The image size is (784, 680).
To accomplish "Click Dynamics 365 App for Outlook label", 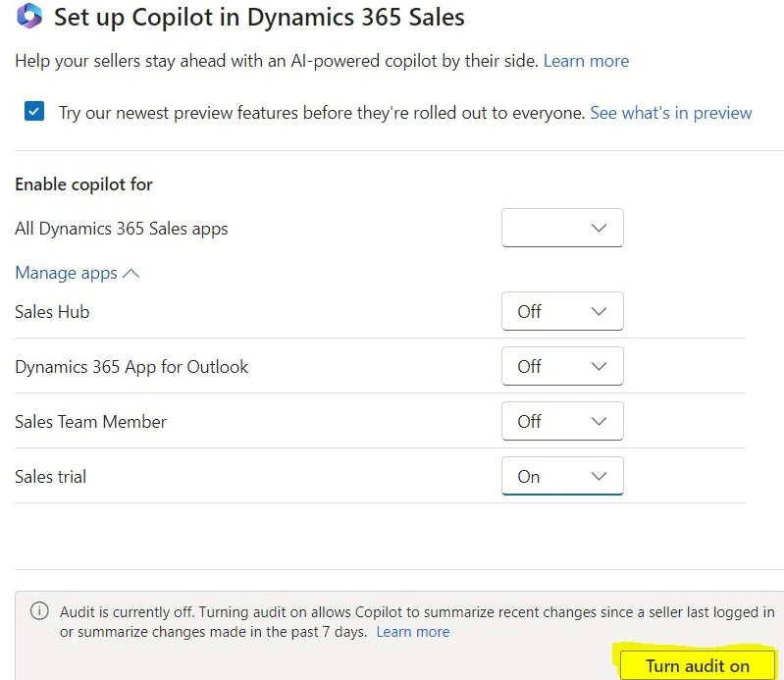I will click(x=131, y=367).
